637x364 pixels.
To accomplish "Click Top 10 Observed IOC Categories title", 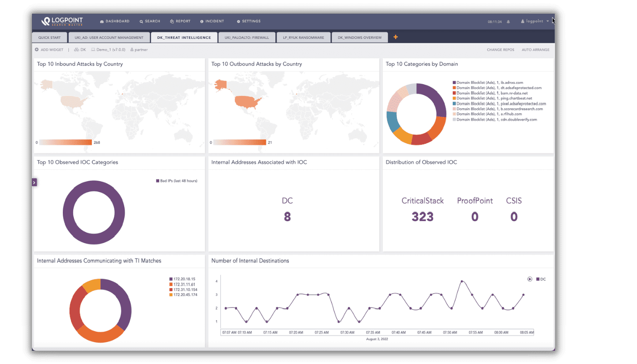I will click(77, 162).
